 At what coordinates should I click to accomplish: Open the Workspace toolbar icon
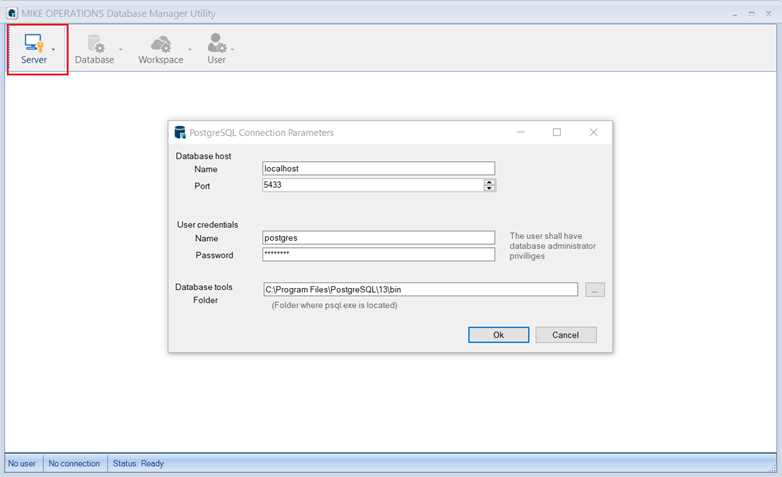point(161,49)
